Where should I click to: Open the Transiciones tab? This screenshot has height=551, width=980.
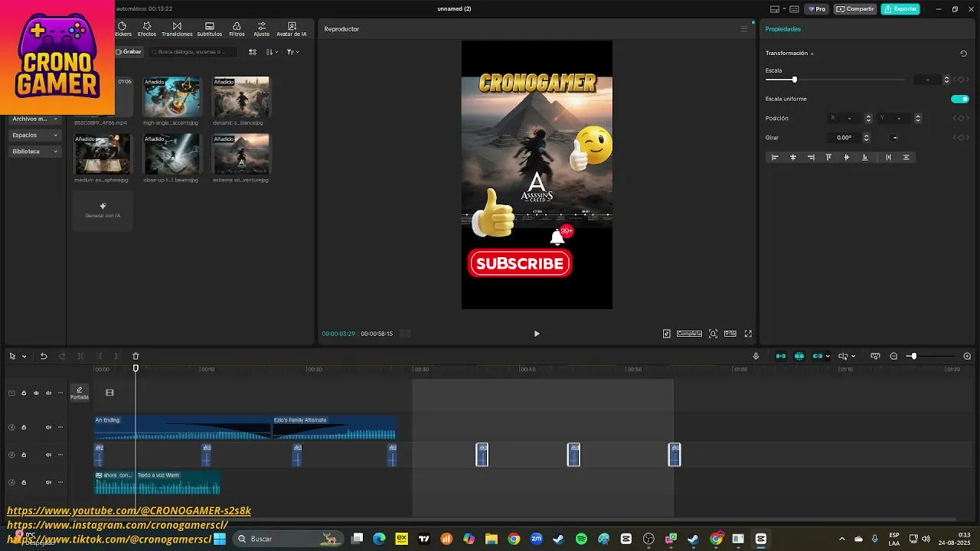pos(177,29)
